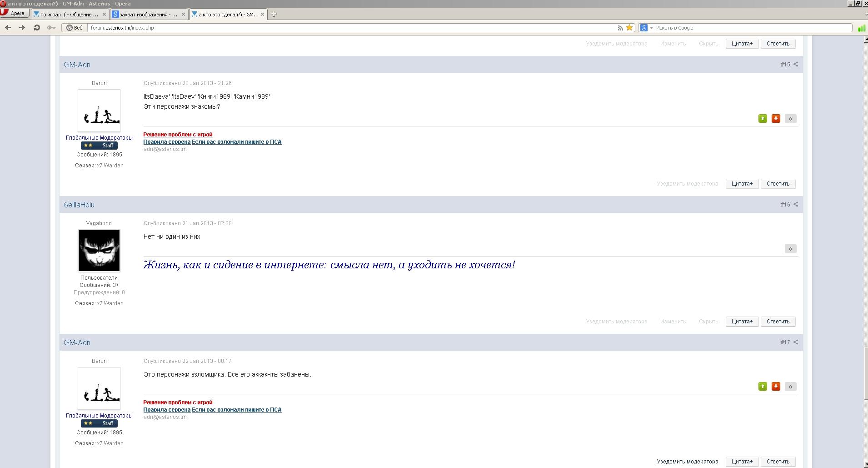Image resolution: width=868 pixels, height=468 pixels.
Task: Click 'Уведомить модератора' in post #17
Action: coord(688,462)
